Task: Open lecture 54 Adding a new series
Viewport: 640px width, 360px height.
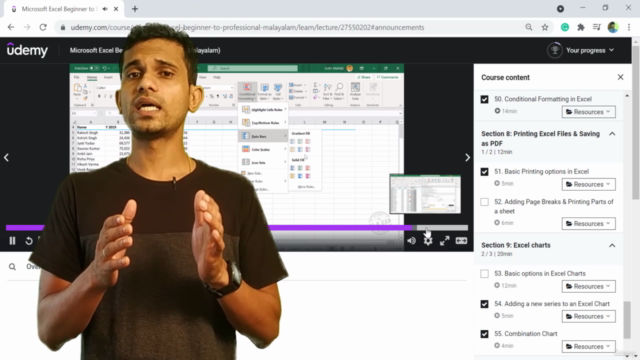Action: pos(552,304)
